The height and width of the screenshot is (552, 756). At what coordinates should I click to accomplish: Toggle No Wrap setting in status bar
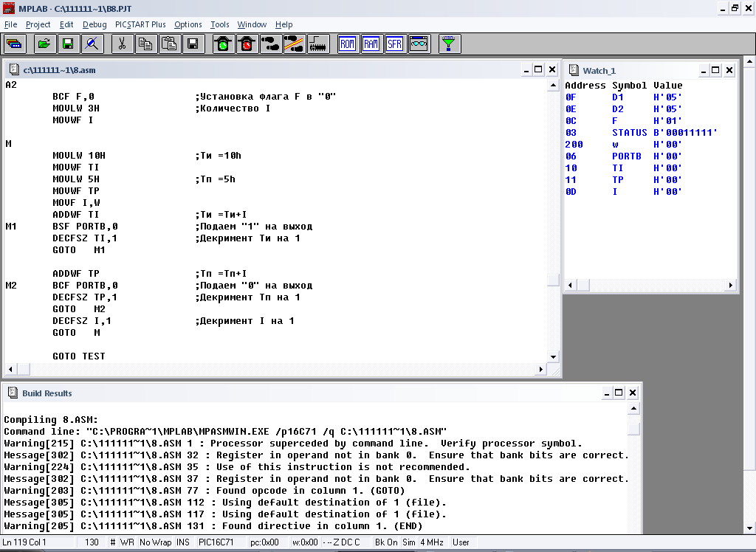(154, 542)
